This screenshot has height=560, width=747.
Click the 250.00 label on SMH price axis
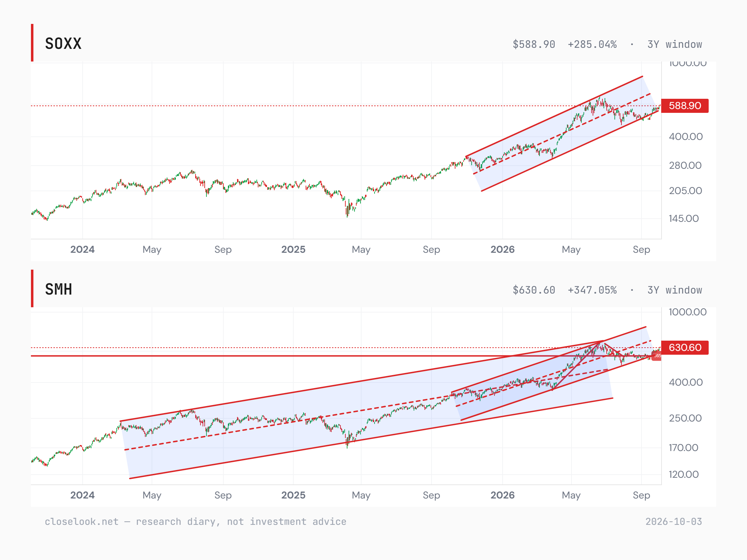click(685, 418)
